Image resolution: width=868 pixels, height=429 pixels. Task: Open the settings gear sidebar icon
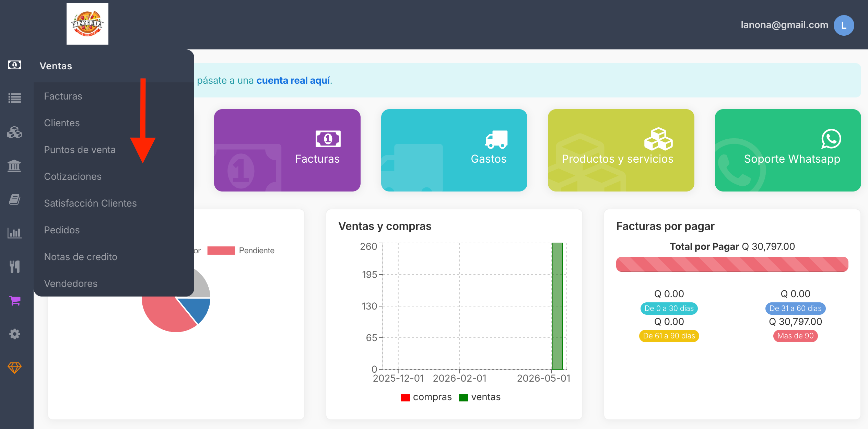point(14,334)
